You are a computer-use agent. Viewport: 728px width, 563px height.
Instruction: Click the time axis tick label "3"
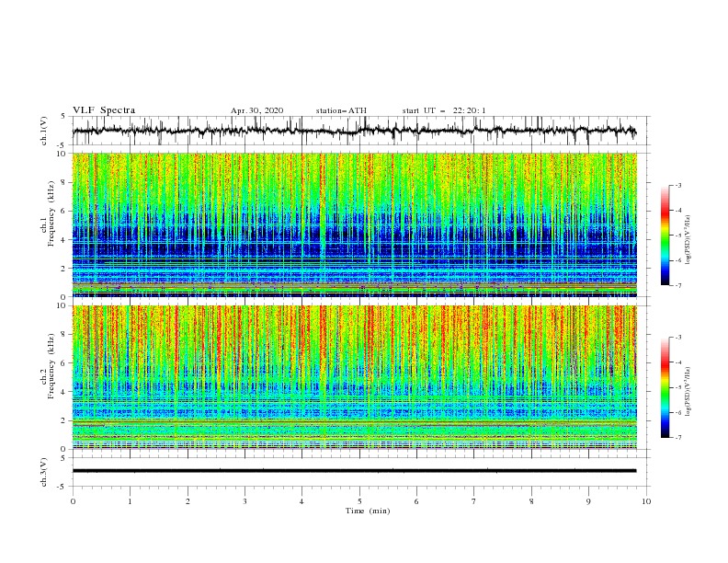click(x=245, y=501)
